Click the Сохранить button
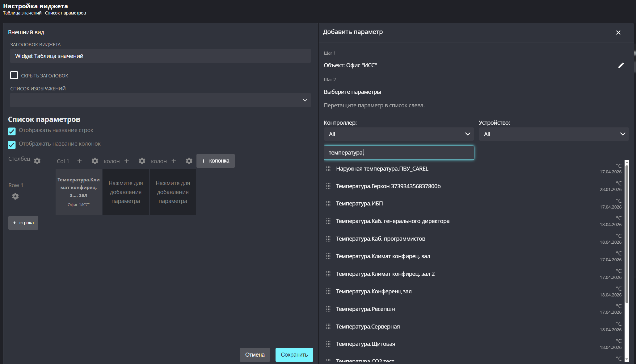The width and height of the screenshot is (636, 364). click(294, 355)
